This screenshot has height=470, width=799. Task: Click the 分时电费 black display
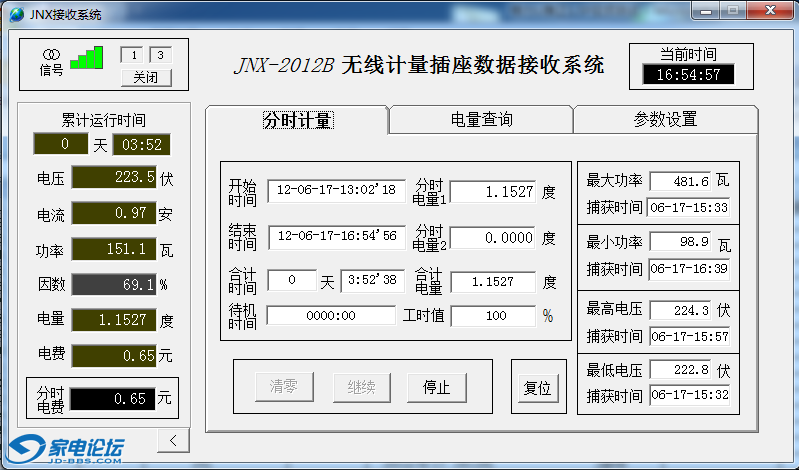pos(112,398)
